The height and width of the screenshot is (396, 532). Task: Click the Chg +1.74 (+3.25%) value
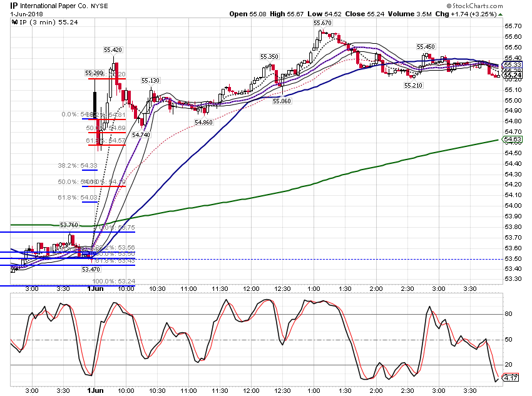point(466,14)
